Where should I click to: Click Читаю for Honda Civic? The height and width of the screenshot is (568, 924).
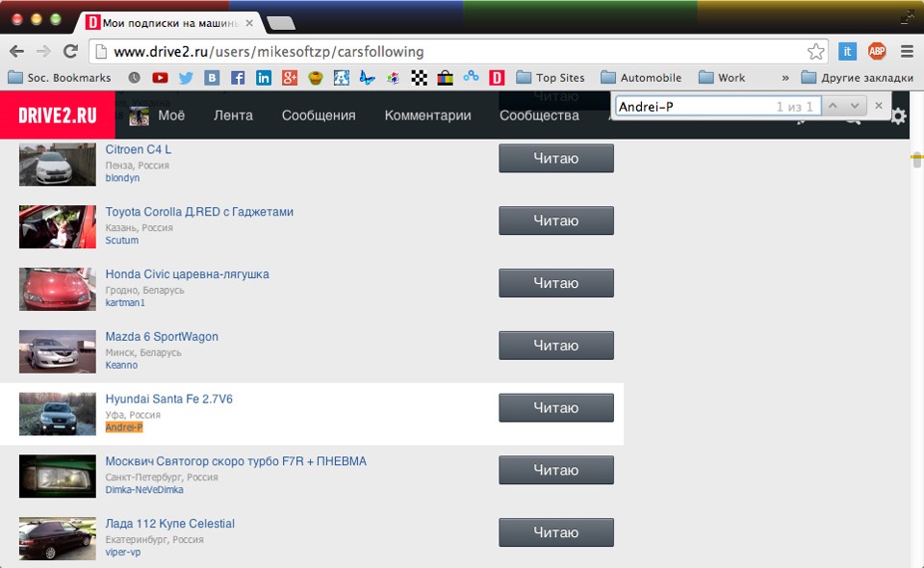click(556, 283)
